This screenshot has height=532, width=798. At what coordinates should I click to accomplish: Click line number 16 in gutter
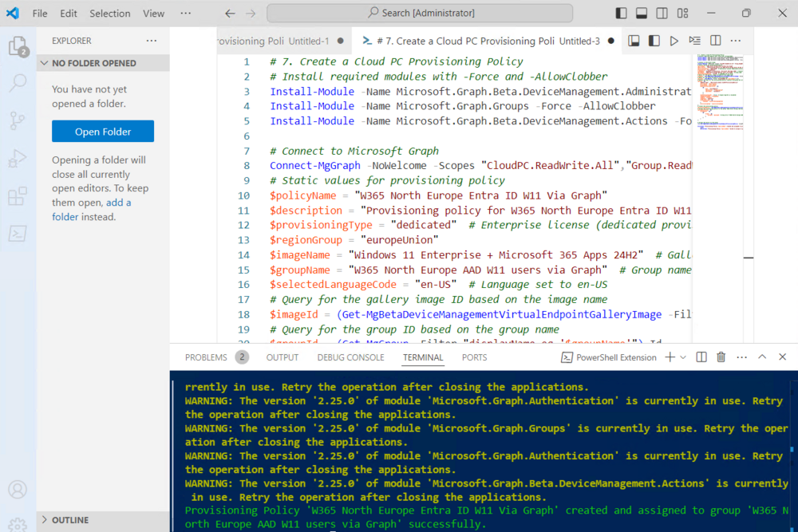(243, 284)
